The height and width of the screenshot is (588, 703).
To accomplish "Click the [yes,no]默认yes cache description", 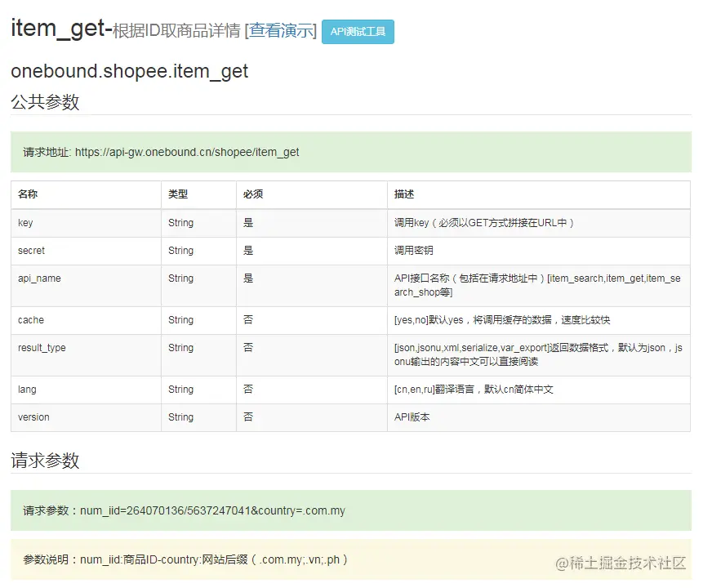I will [502, 320].
